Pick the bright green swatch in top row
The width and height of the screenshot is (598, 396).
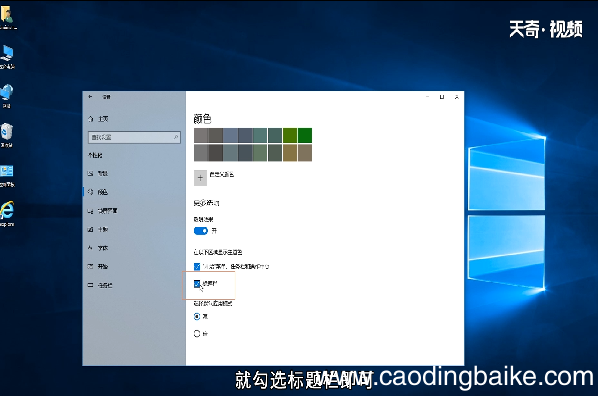[305, 135]
